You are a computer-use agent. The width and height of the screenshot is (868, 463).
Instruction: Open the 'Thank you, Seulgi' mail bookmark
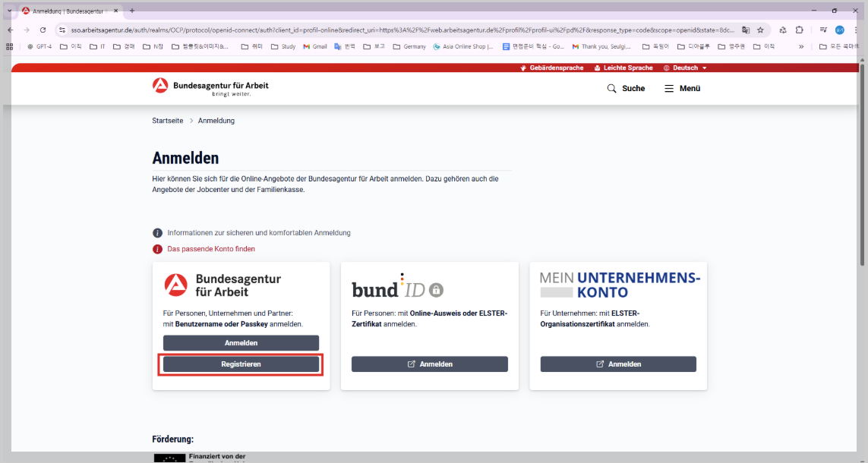tap(602, 46)
